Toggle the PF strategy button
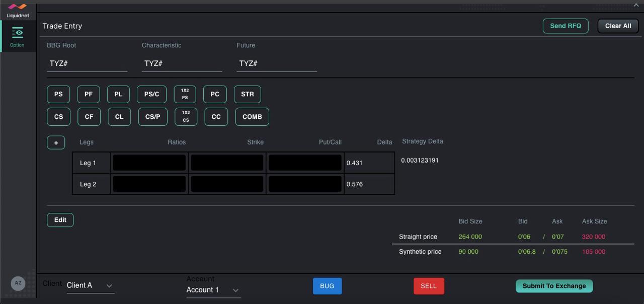 (89, 94)
